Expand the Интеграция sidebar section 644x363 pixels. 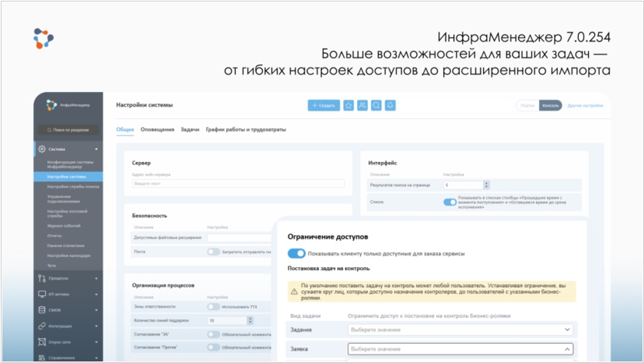pyautogui.click(x=97, y=326)
